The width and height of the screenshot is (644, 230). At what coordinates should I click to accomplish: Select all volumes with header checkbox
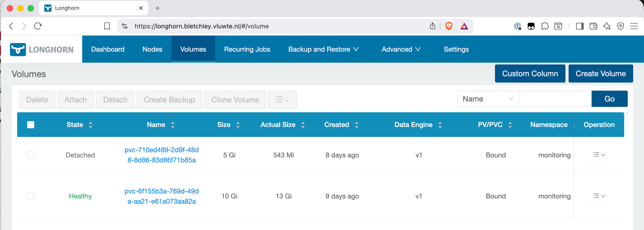point(31,125)
